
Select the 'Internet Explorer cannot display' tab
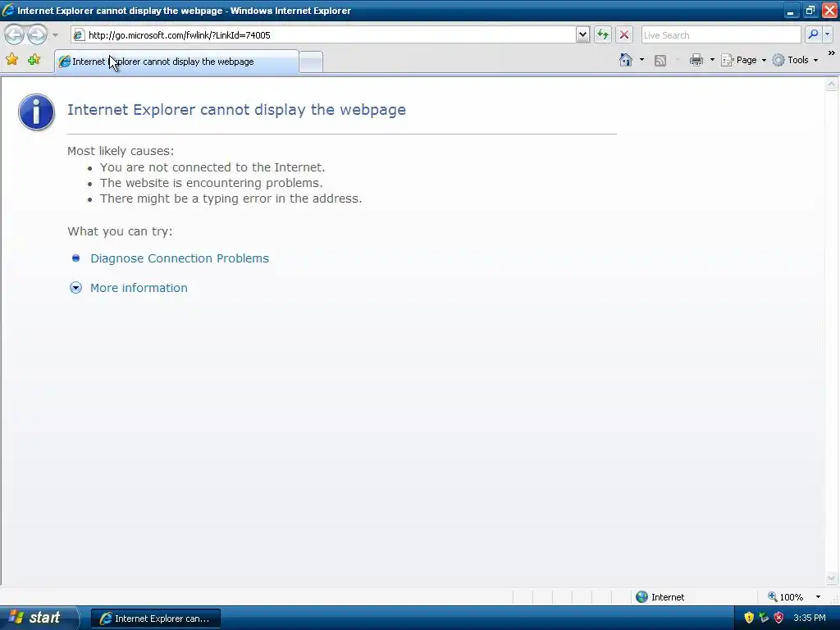click(177, 62)
